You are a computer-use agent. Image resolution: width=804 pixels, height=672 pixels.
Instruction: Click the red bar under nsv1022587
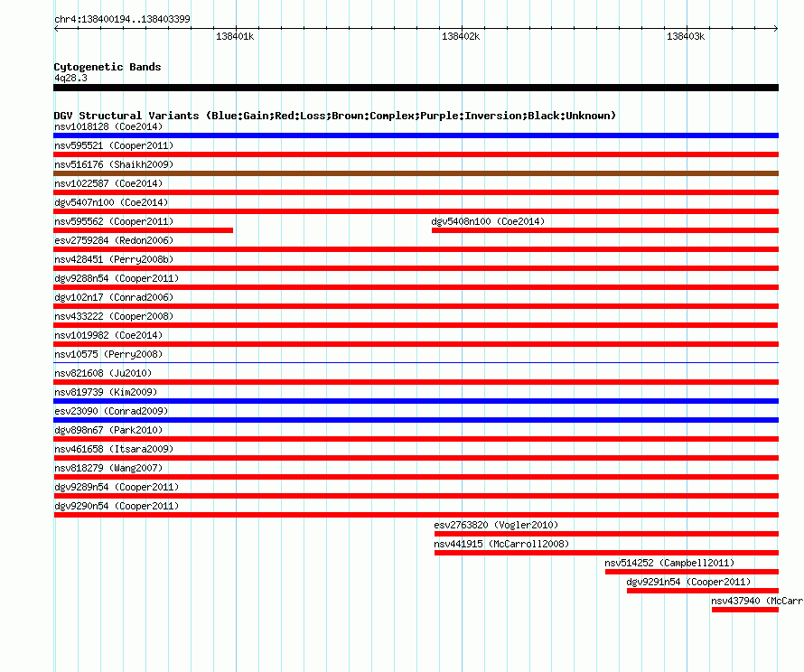(x=416, y=192)
